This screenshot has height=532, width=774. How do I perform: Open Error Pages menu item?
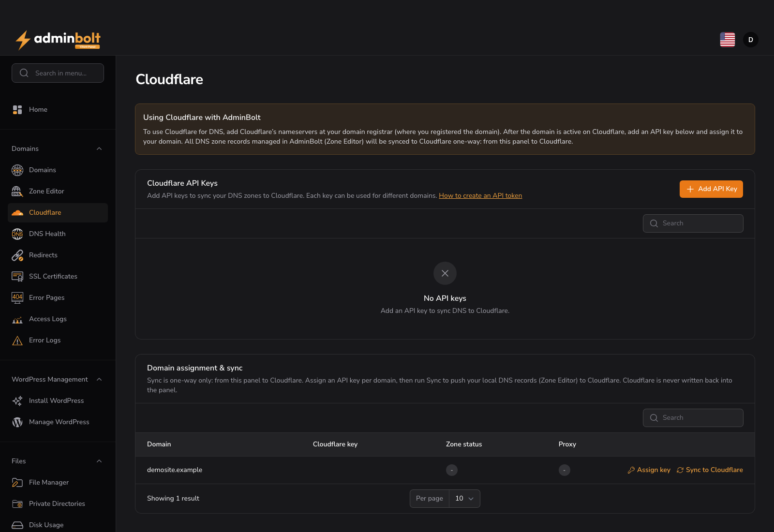click(x=58, y=297)
